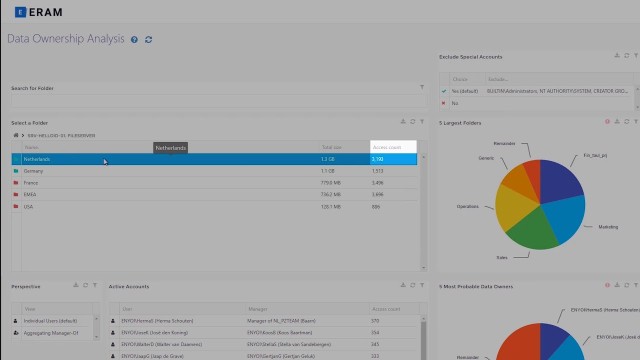Click the ERAM logo

38,12
